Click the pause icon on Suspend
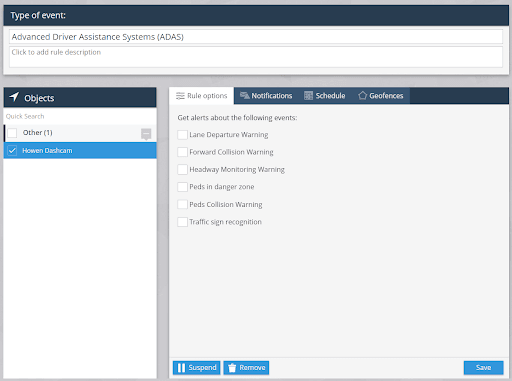Screen dimensions: 512x381 point(181,368)
